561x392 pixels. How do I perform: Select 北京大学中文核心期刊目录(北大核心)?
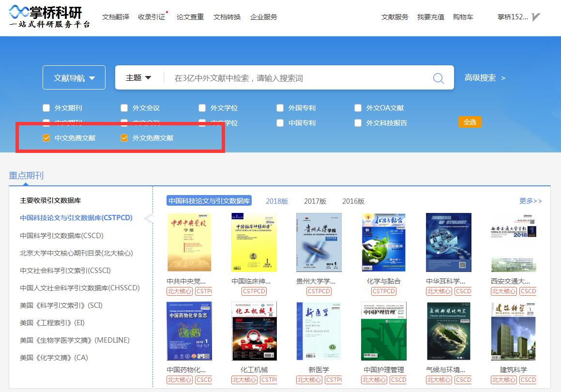click(76, 253)
